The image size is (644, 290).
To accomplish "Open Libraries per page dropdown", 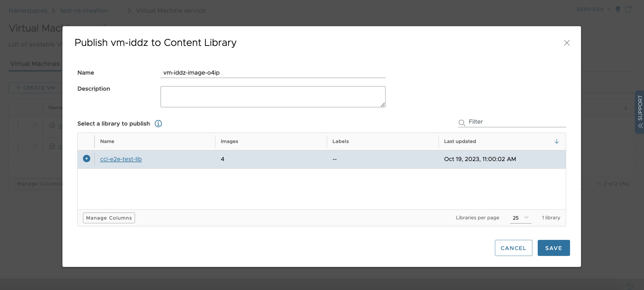I will point(521,218).
